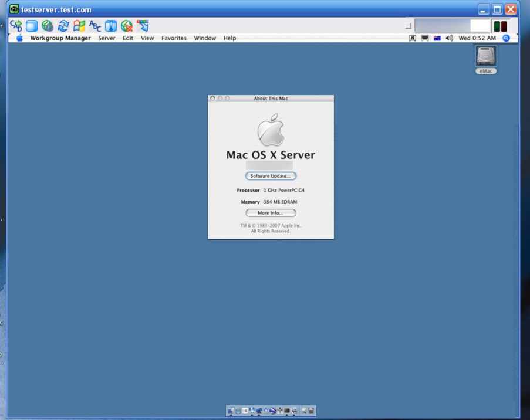Toggle fullscreen mode in the VNC toolbar
The width and height of the screenshot is (530, 420).
coord(32,26)
